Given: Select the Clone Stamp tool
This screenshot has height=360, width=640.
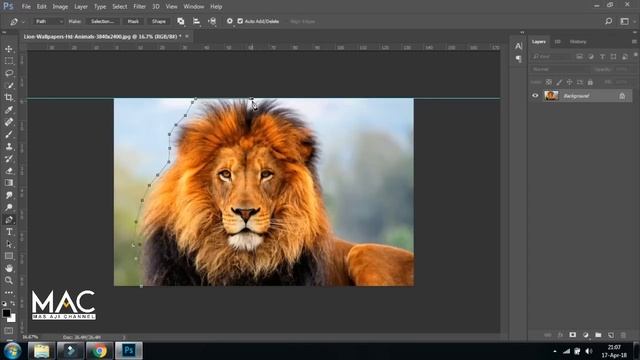Looking at the screenshot, I should tap(9, 147).
